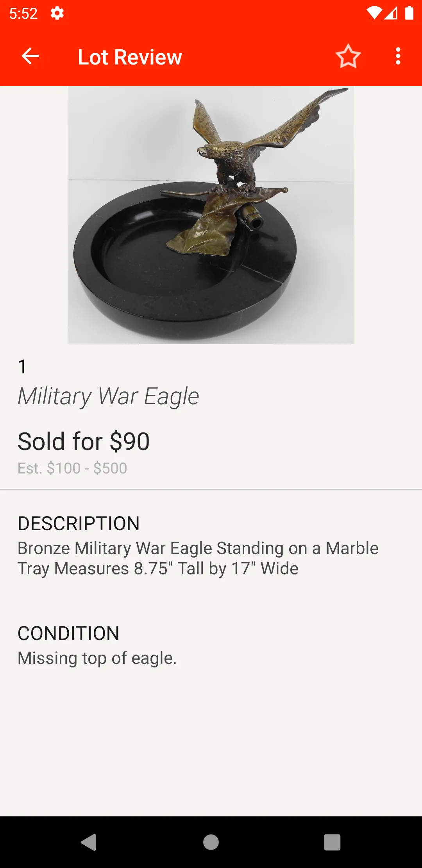Tap the Est. $100 - $500 estimate
This screenshot has width=422, height=868.
click(72, 468)
